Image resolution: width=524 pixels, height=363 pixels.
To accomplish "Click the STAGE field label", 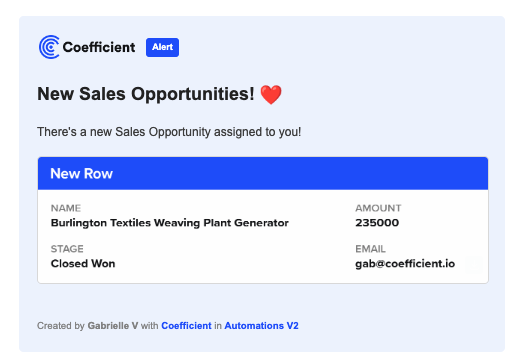I will [67, 249].
